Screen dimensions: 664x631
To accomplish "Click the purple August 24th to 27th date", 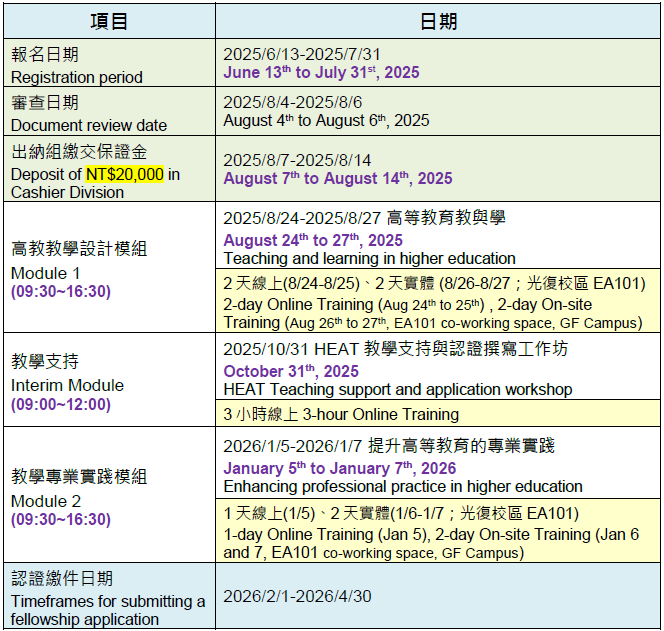I will 313,240.
